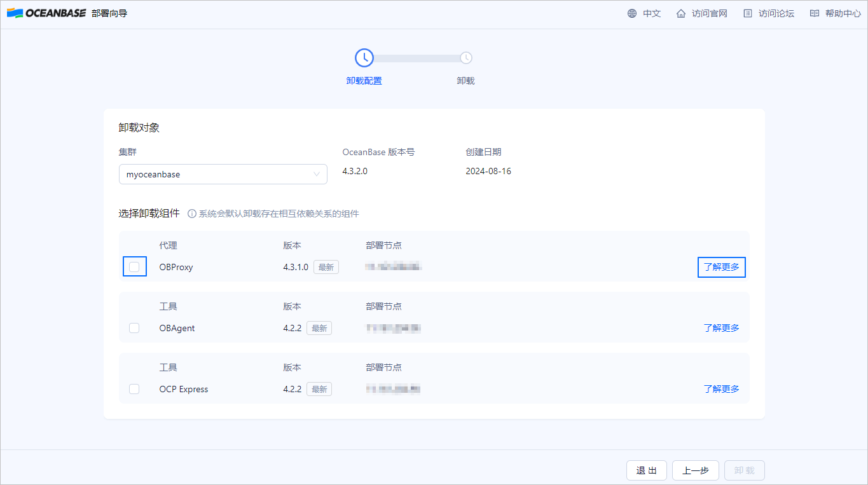Click the 代理 column label
Viewport: 868px width, 485px height.
click(x=168, y=245)
